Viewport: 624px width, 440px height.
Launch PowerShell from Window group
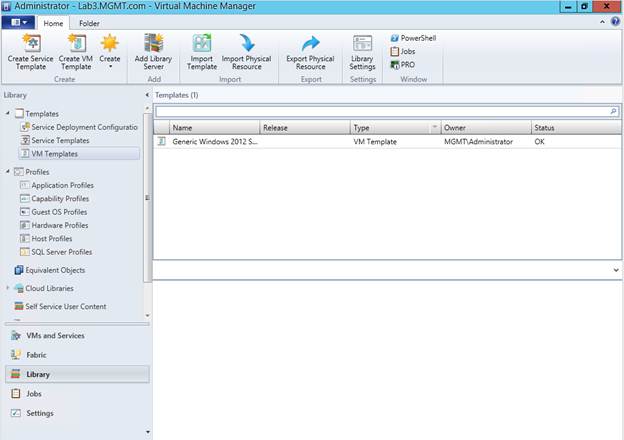[x=413, y=38]
